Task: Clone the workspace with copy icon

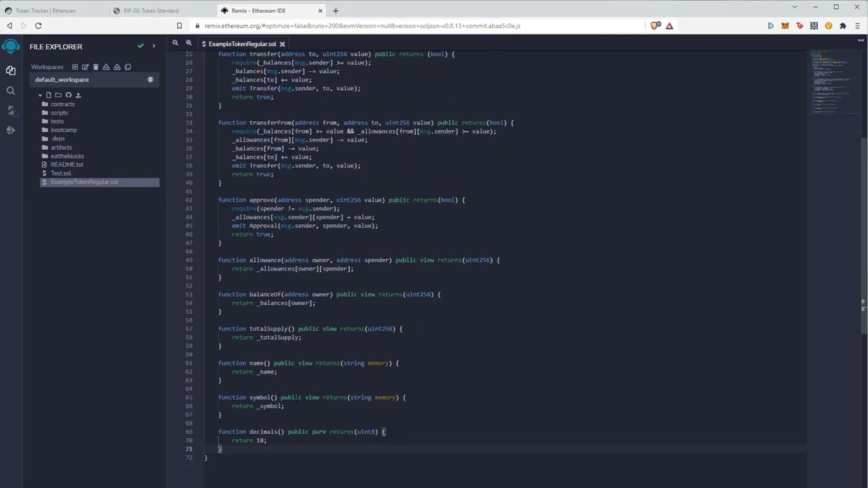Action: point(127,67)
